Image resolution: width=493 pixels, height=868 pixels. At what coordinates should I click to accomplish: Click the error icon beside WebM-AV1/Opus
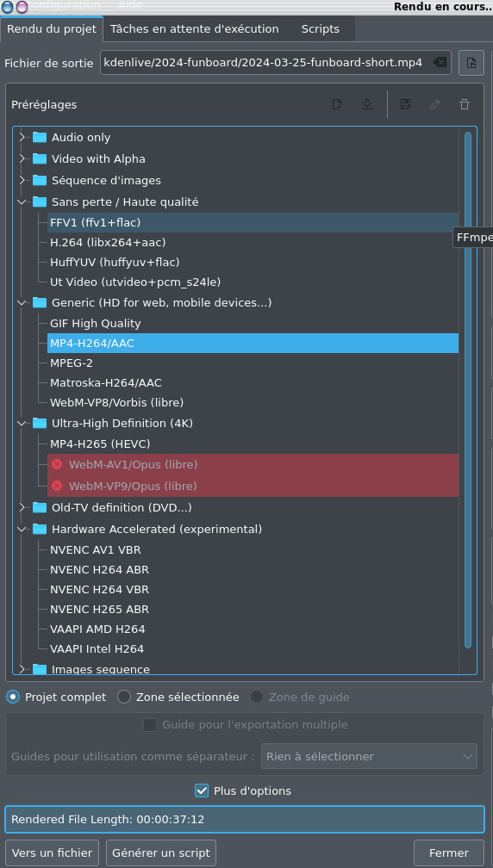[x=57, y=464]
